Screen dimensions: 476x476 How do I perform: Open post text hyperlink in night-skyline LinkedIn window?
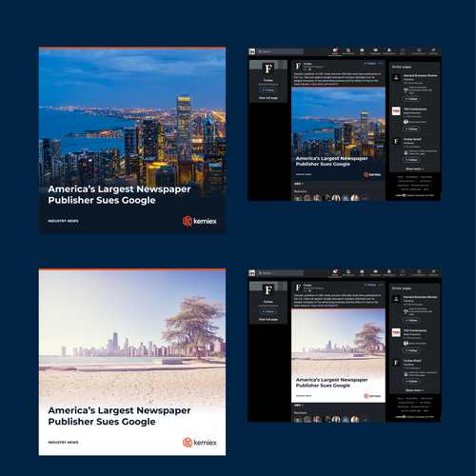pos(325,84)
